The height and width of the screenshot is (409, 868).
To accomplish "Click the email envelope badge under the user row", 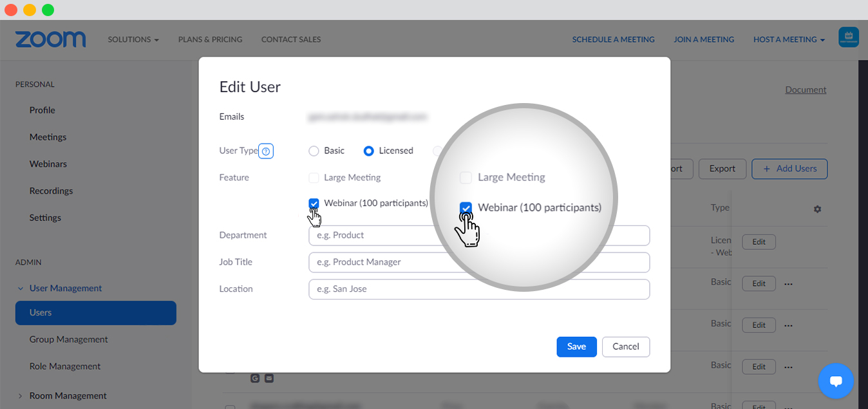I will pos(269,378).
